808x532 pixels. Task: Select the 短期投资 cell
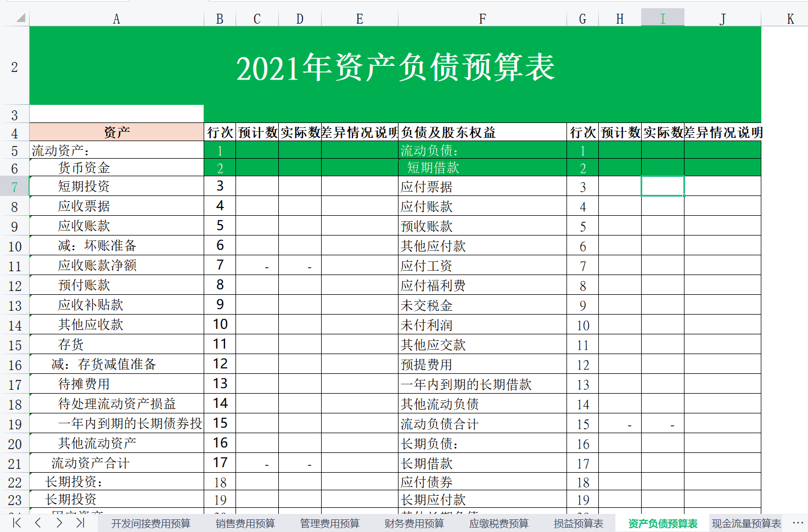click(116, 186)
